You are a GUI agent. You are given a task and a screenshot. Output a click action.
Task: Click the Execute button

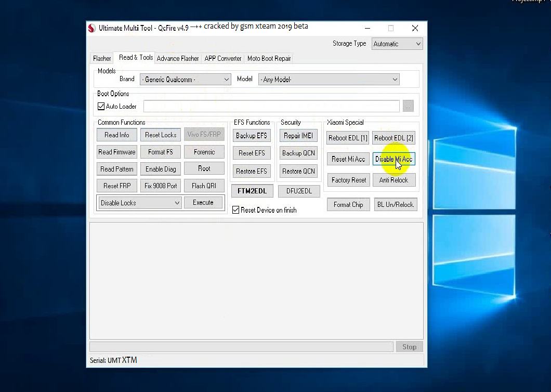click(203, 203)
